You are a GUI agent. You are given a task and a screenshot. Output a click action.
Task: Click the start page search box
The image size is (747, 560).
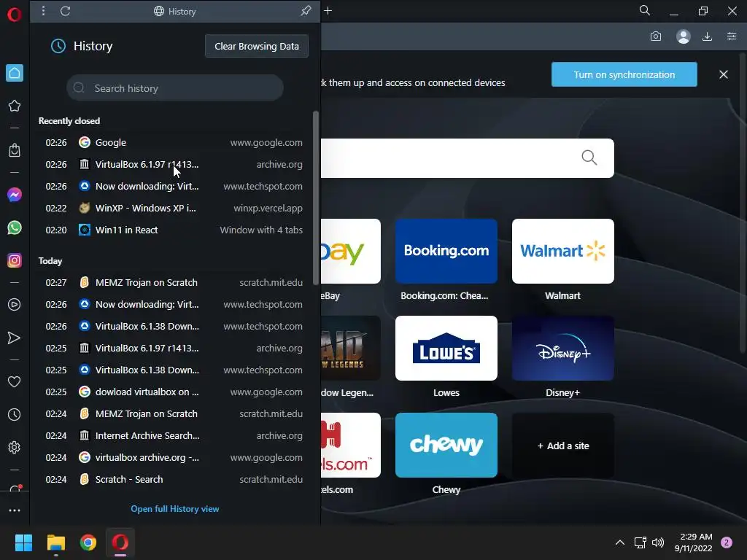coord(467,158)
